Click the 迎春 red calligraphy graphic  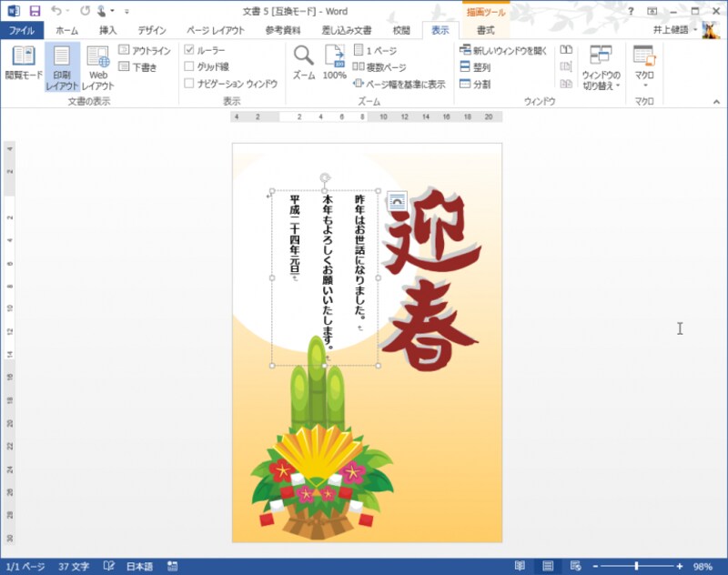pos(427,282)
